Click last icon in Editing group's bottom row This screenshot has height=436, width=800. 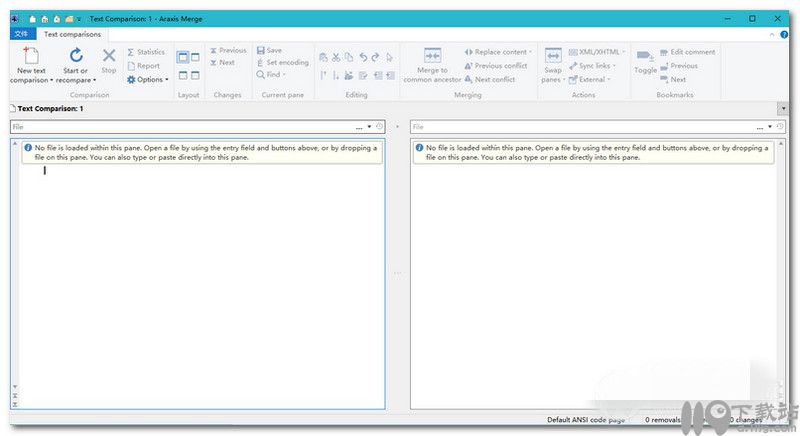tap(390, 75)
